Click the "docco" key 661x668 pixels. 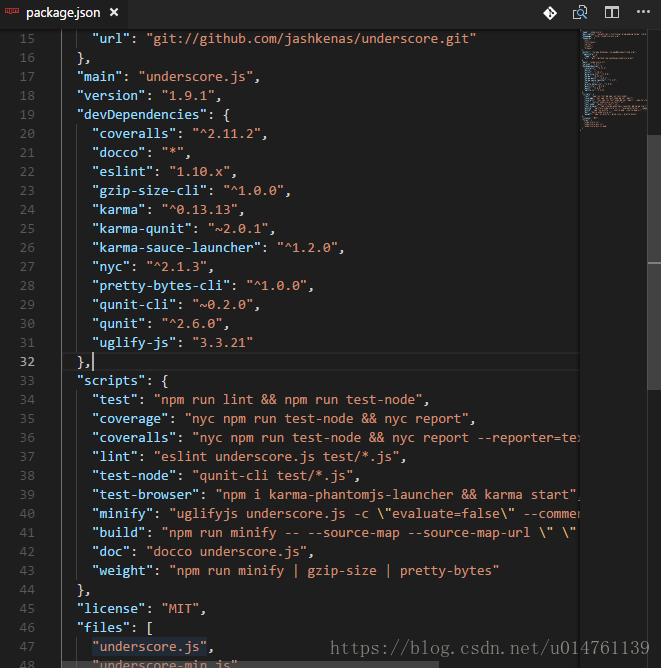click(119, 153)
